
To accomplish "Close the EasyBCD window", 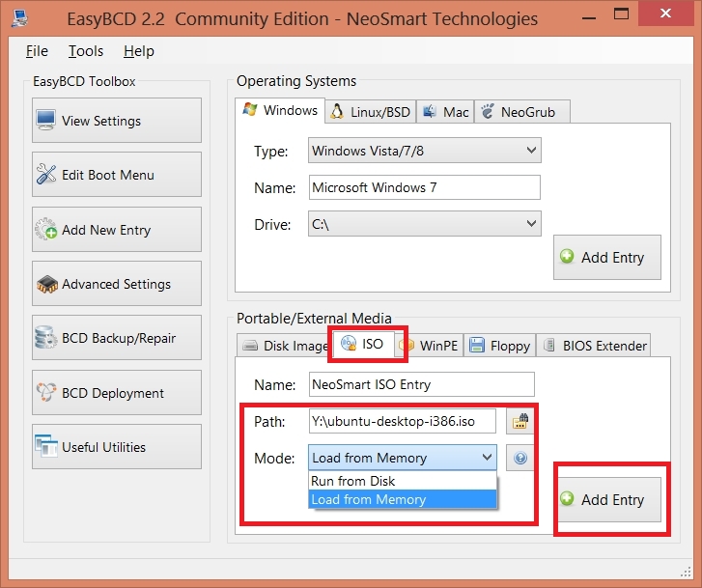I will [x=665, y=14].
